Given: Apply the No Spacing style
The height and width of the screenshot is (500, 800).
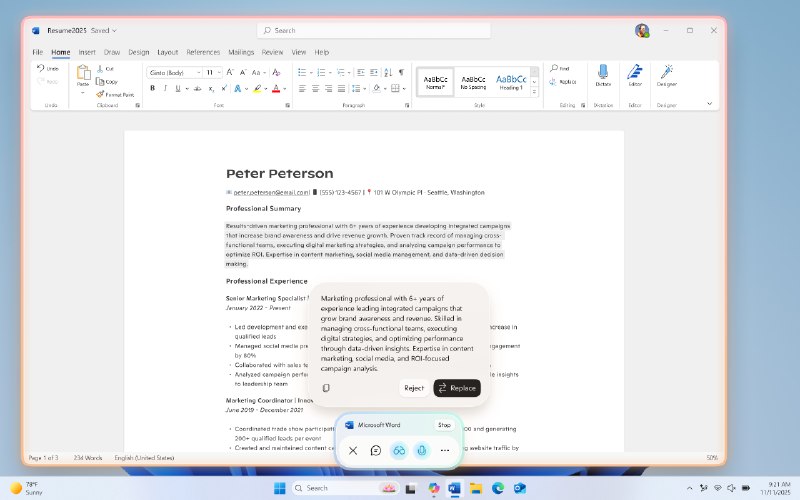Looking at the screenshot, I should (473, 82).
